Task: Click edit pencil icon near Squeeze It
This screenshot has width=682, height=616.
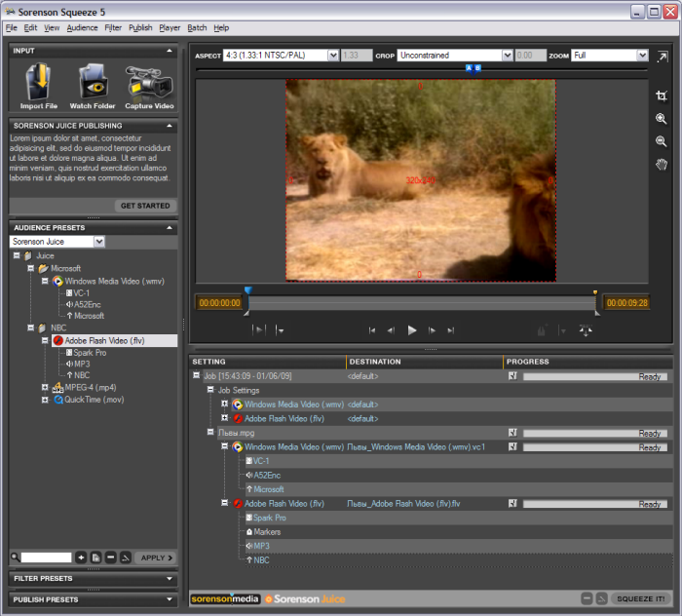Action: coord(601,598)
